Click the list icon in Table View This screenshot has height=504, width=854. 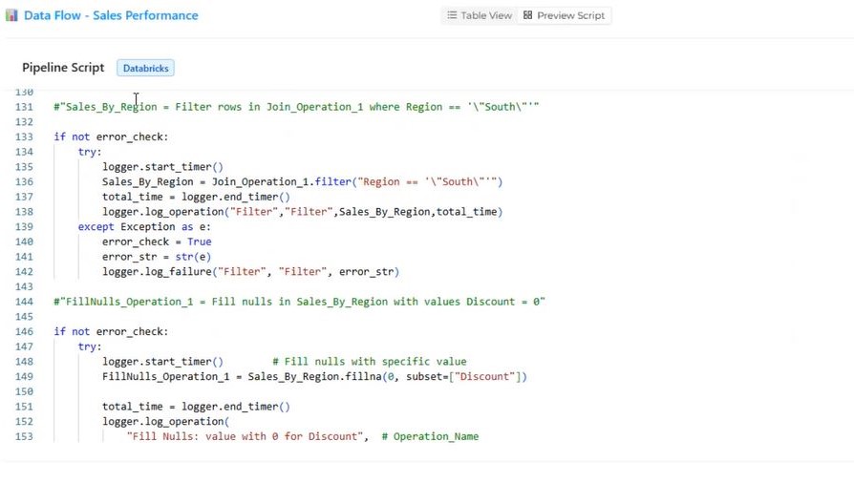click(x=452, y=15)
